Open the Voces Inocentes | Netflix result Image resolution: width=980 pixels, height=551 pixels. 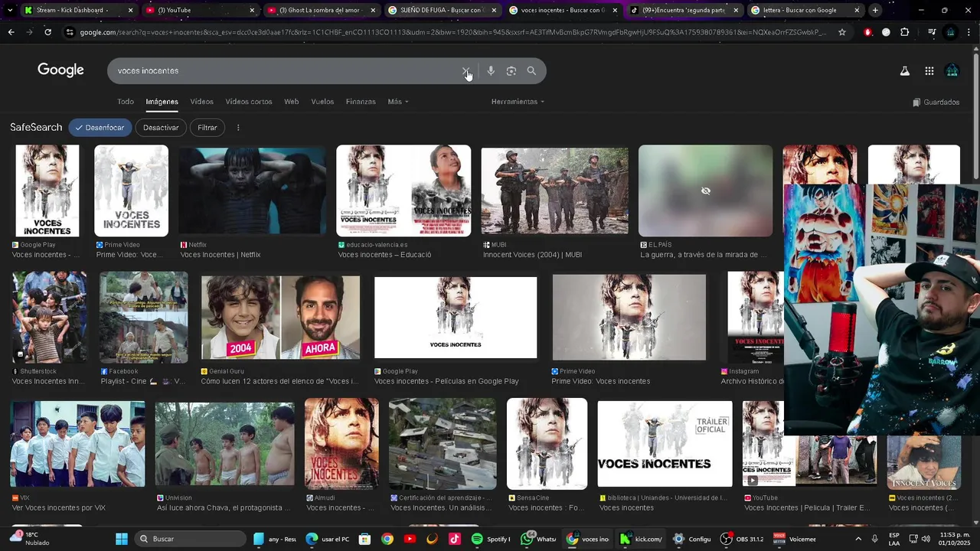(220, 255)
